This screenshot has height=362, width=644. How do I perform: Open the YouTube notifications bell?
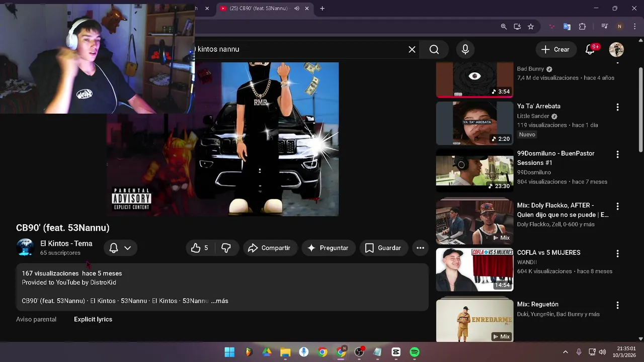(590, 49)
